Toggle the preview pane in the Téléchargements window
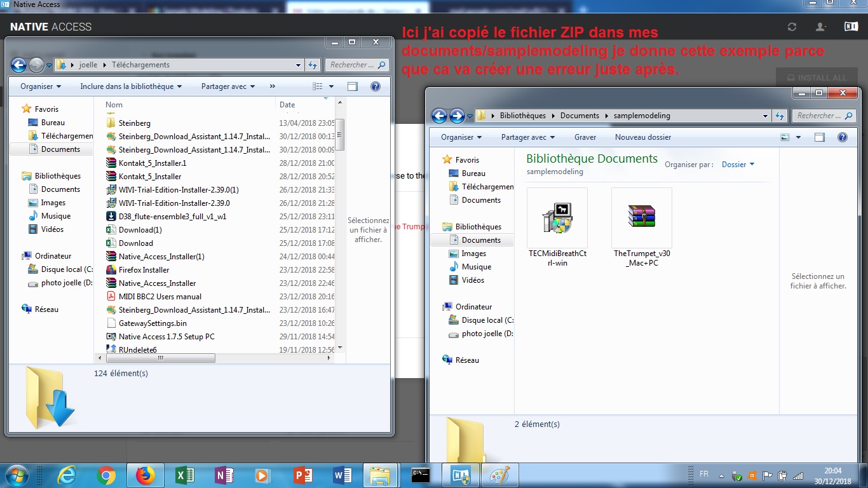Screen dimensions: 868x488 point(353,86)
